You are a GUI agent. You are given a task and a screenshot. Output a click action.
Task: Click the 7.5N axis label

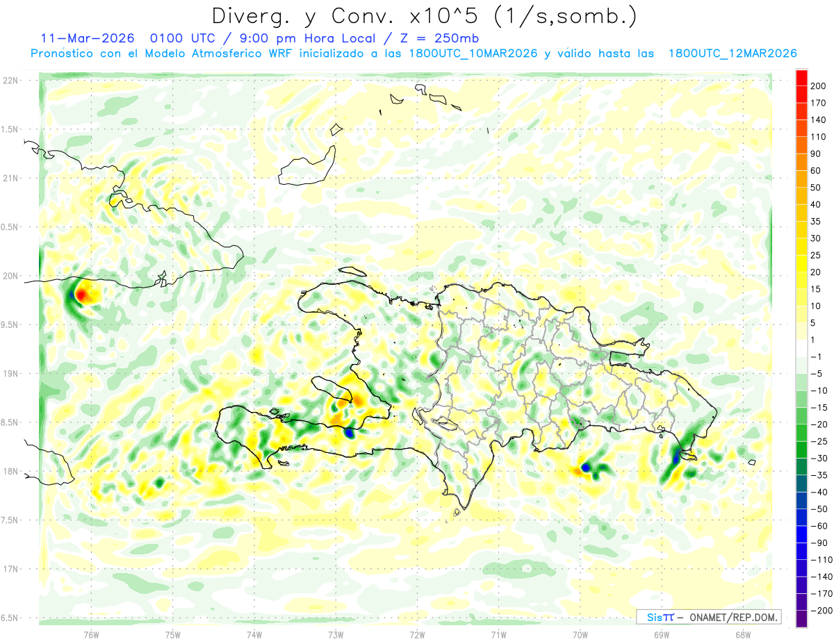pyautogui.click(x=10, y=520)
